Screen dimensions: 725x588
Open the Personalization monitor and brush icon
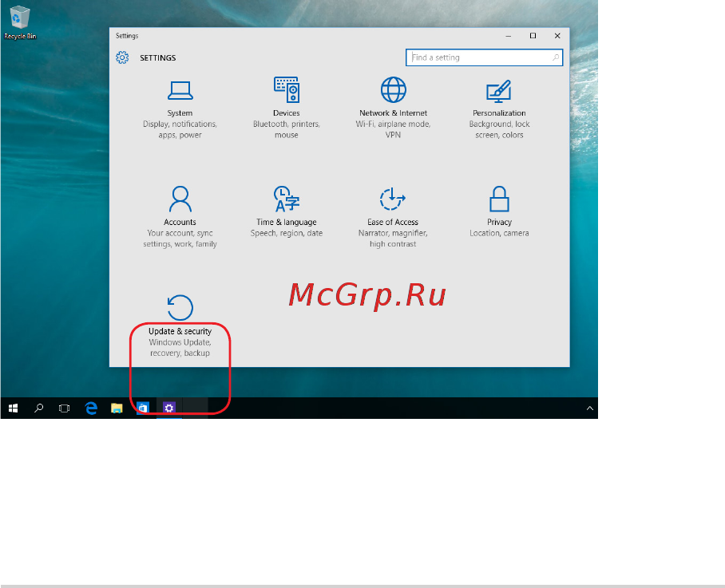pyautogui.click(x=499, y=91)
